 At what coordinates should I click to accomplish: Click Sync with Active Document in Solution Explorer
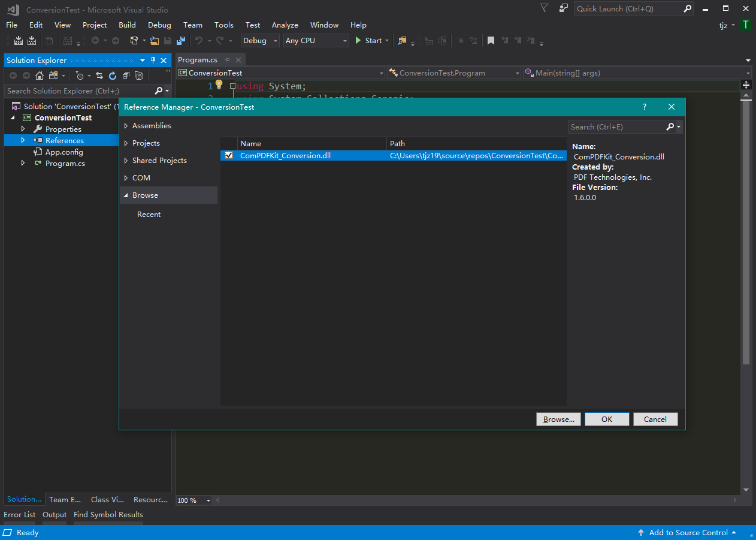click(x=99, y=76)
